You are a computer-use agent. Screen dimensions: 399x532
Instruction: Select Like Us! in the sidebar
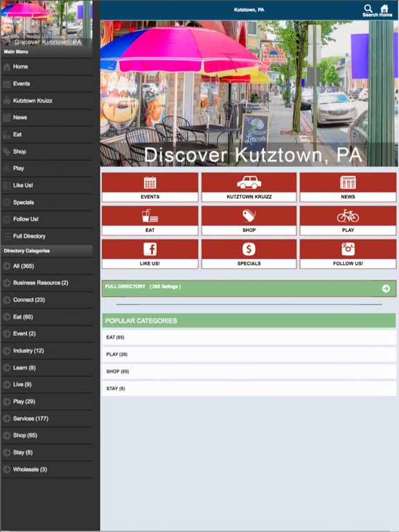[x=46, y=185]
